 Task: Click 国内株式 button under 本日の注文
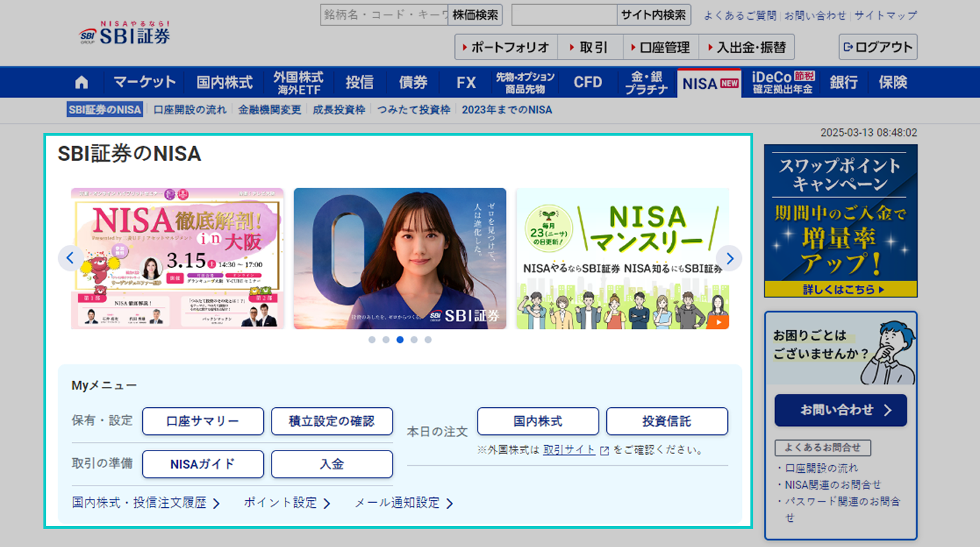pyautogui.click(x=538, y=421)
